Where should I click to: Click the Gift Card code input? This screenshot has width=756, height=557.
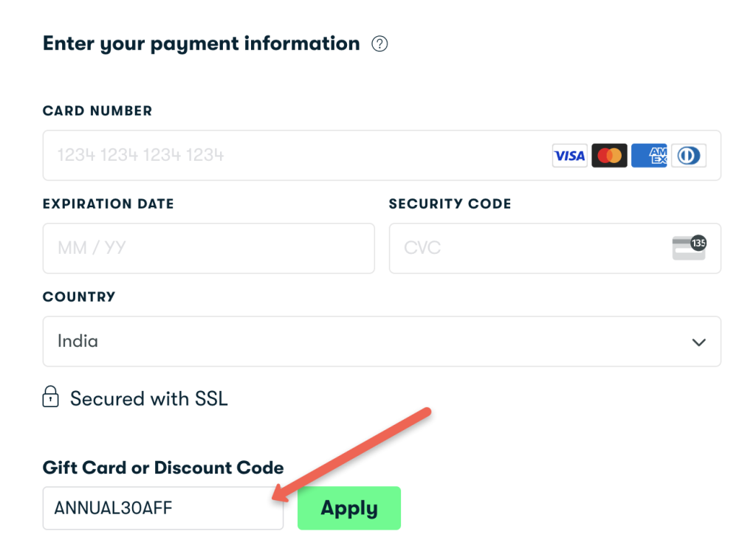click(x=162, y=508)
